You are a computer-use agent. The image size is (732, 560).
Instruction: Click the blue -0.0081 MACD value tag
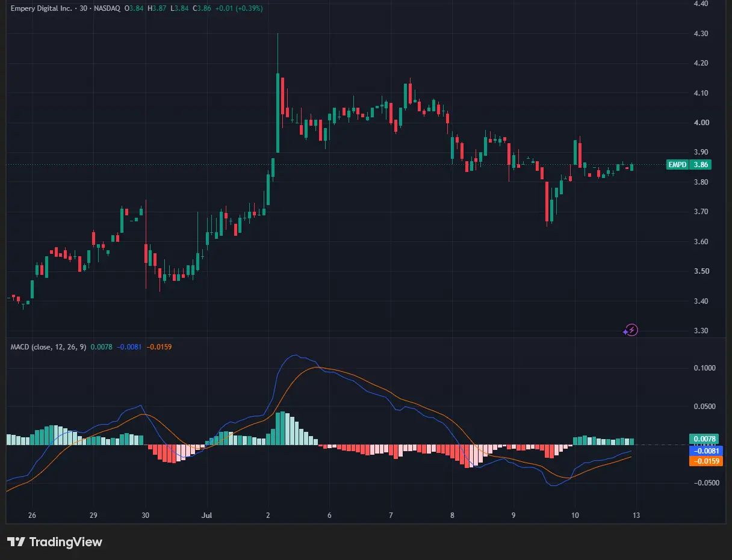(705, 451)
